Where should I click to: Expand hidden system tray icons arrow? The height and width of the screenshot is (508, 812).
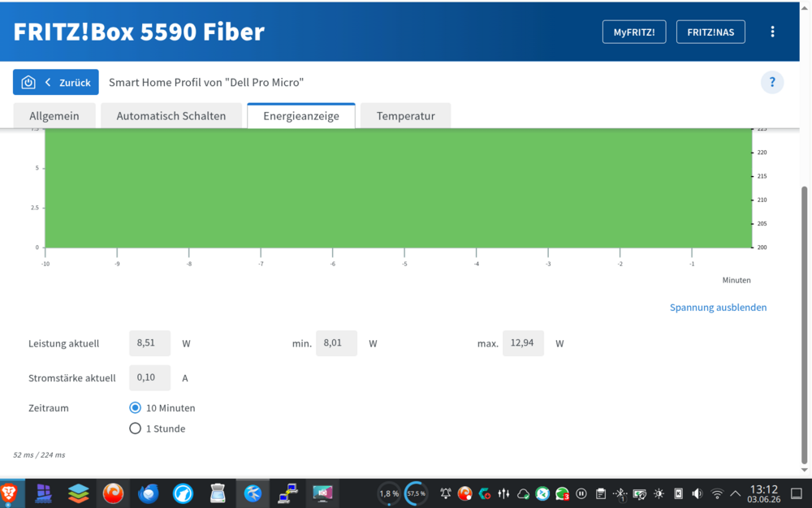[736, 493]
